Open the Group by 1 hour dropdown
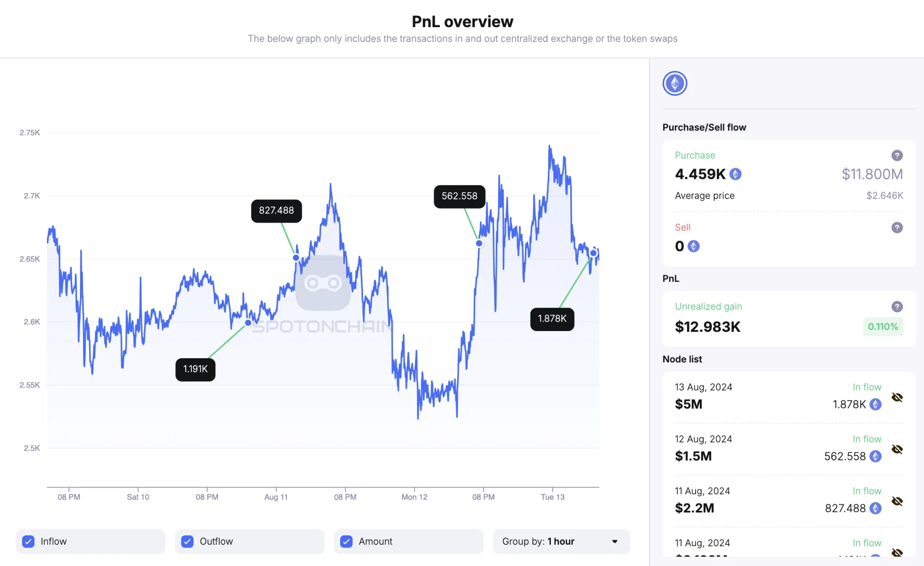Screen dimensions: 924x566 click(561, 542)
